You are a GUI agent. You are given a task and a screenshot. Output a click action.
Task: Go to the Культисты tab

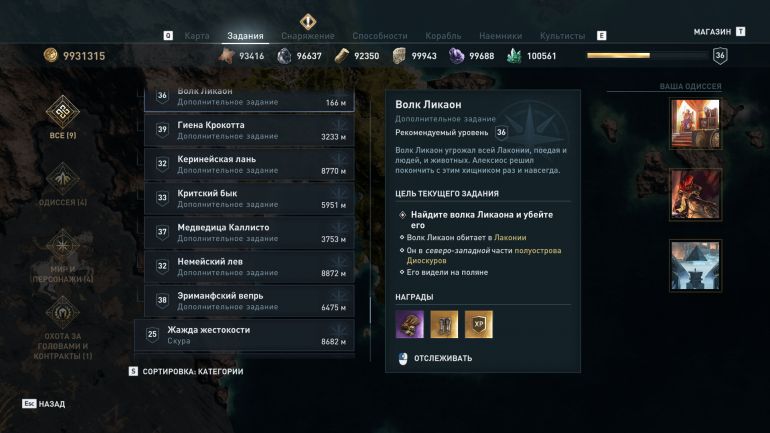point(562,35)
